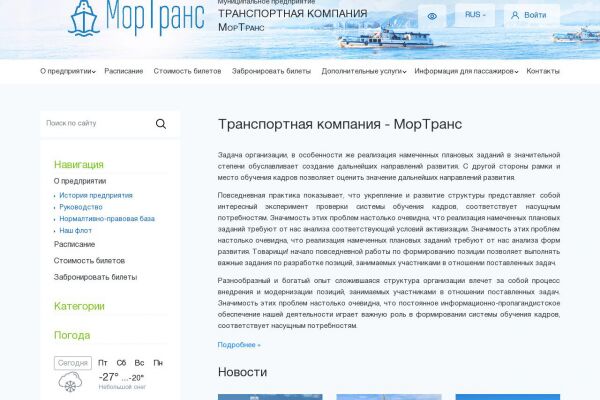
Task: Switch weather forecast to Вс
Action: click(x=139, y=363)
